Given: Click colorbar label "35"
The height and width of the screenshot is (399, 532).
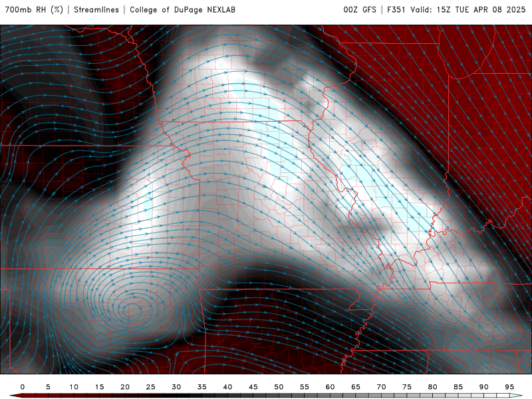Looking at the screenshot, I should tap(202, 387).
